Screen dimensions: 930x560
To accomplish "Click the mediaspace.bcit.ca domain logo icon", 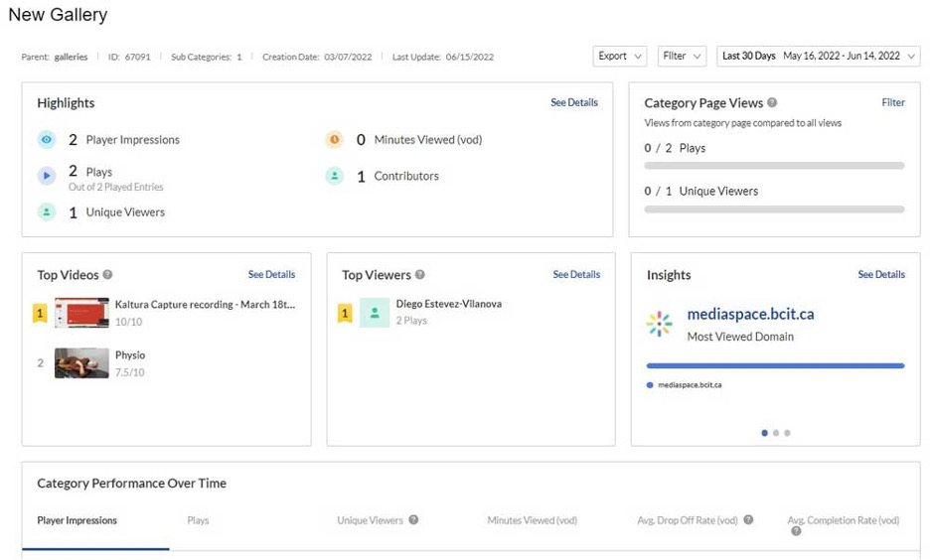I will (659, 325).
